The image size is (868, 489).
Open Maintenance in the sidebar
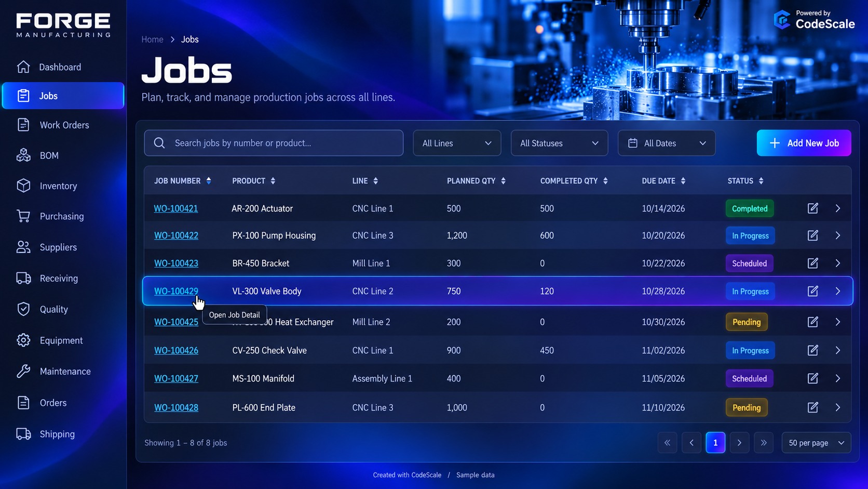pos(63,372)
